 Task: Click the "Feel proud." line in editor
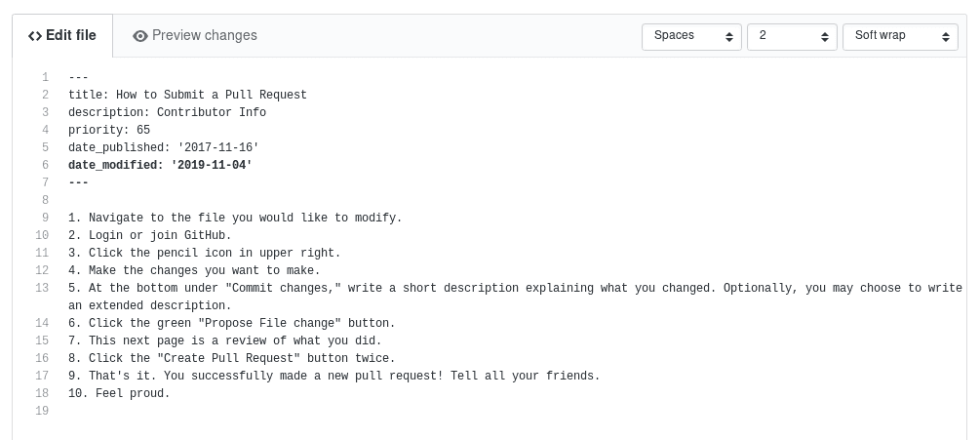click(x=119, y=394)
